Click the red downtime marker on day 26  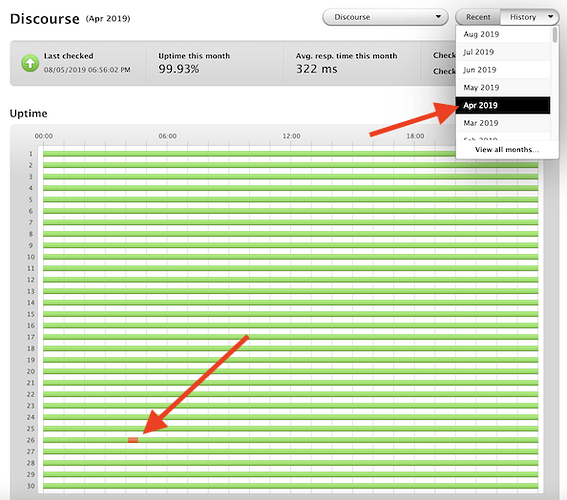pos(133,440)
